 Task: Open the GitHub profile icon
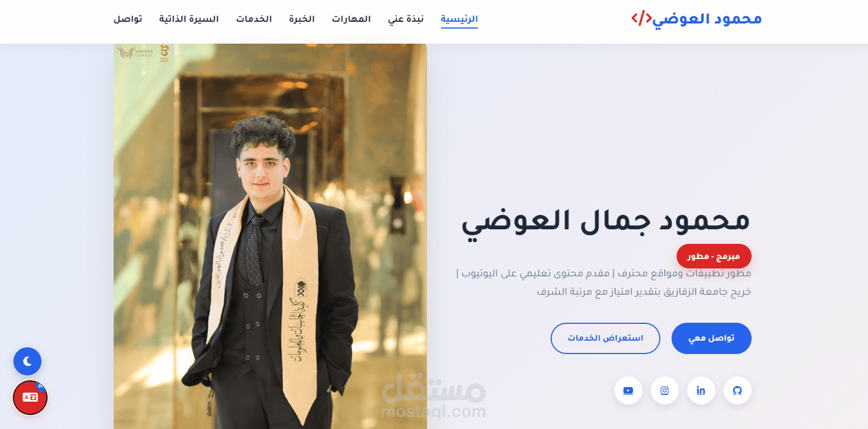pos(738,390)
